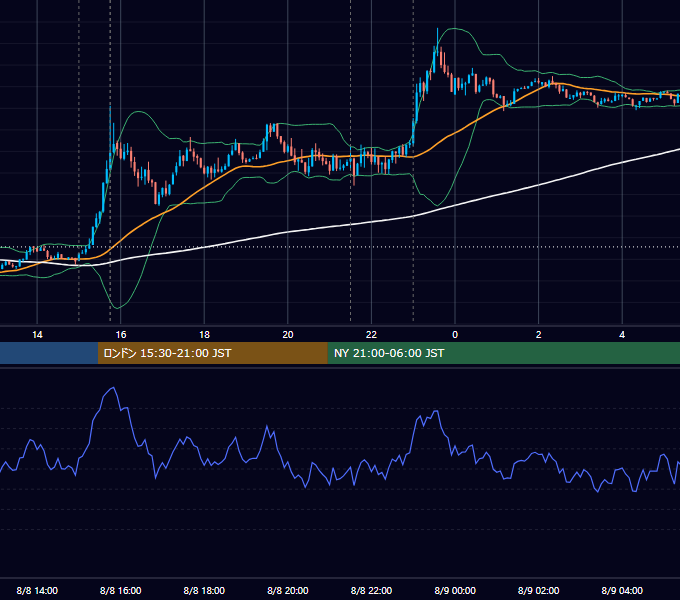The image size is (680, 600).
Task: Click the 8/8 14:00 time label
Action: (37, 590)
